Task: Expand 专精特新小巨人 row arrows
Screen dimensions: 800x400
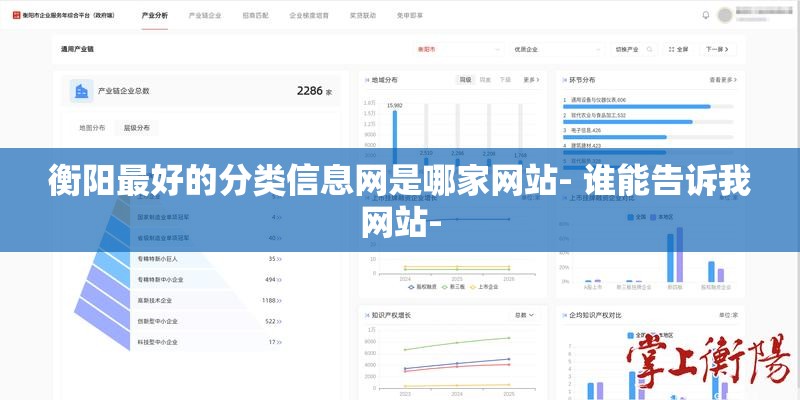Action: (x=279, y=259)
